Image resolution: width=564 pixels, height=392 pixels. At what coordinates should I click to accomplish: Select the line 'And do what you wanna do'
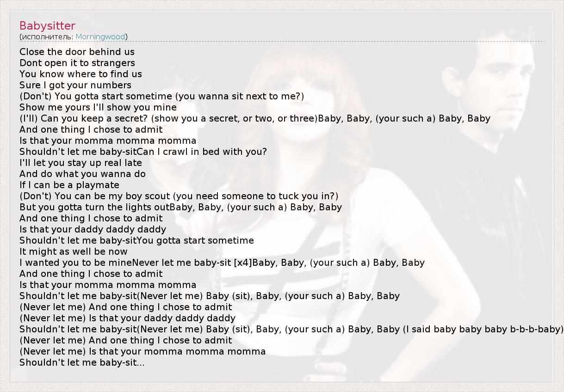pos(82,174)
